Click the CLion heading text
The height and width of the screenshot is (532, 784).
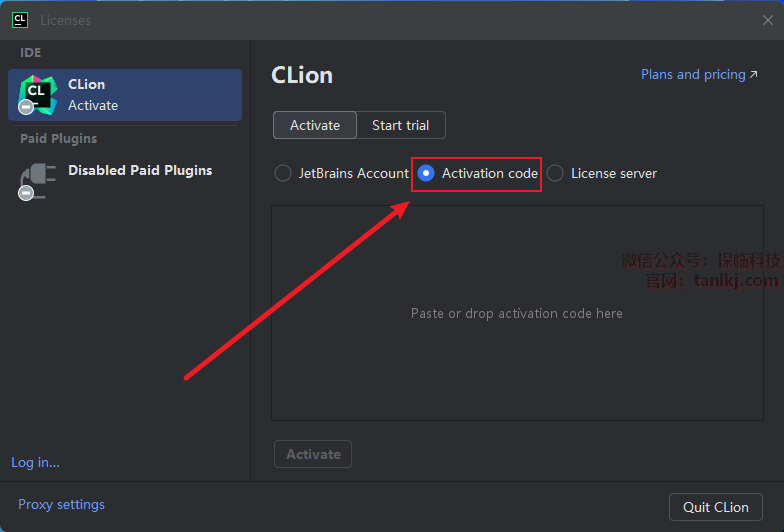(x=302, y=76)
